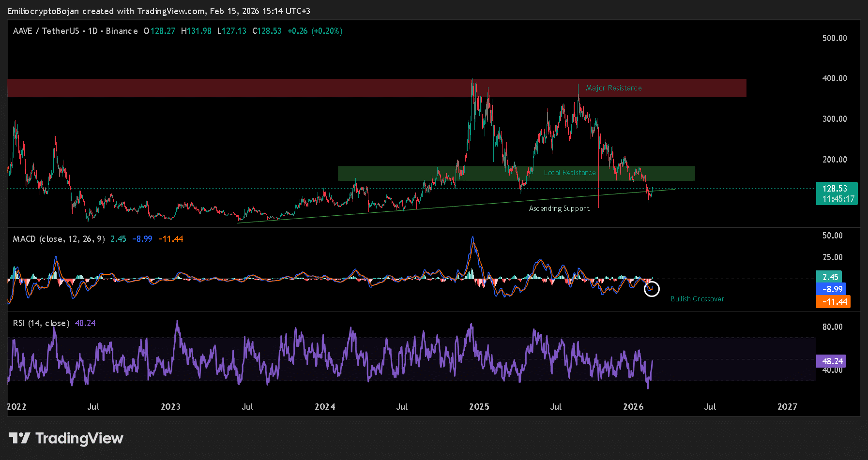Click the high value H131.98
The image size is (868, 460).
[x=196, y=31]
